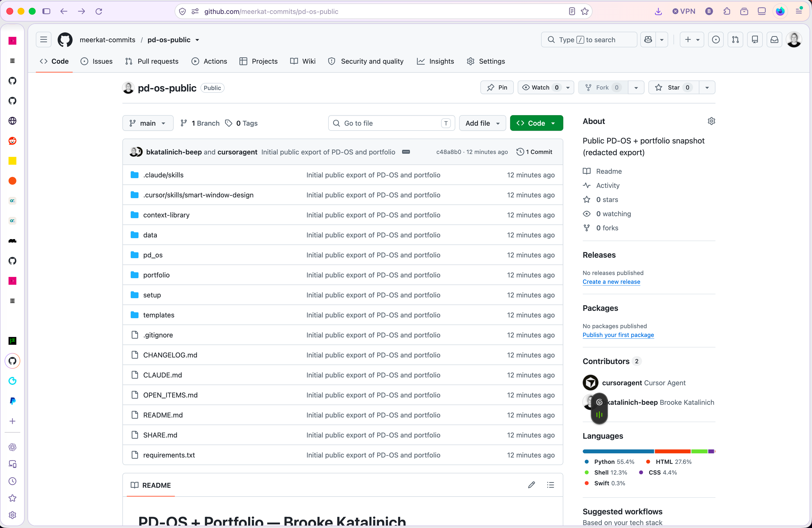Click the Create a new release link
Screen dimensions: 812x528
click(611, 282)
